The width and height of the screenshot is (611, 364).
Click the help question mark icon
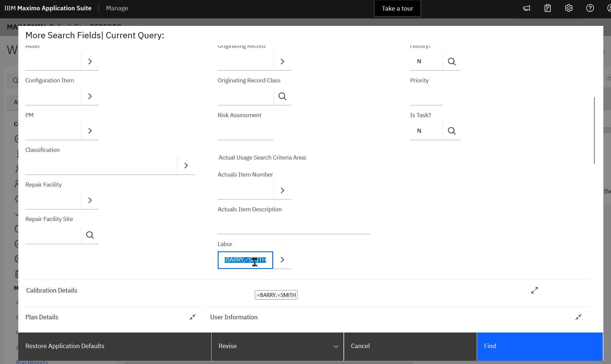pos(590,8)
